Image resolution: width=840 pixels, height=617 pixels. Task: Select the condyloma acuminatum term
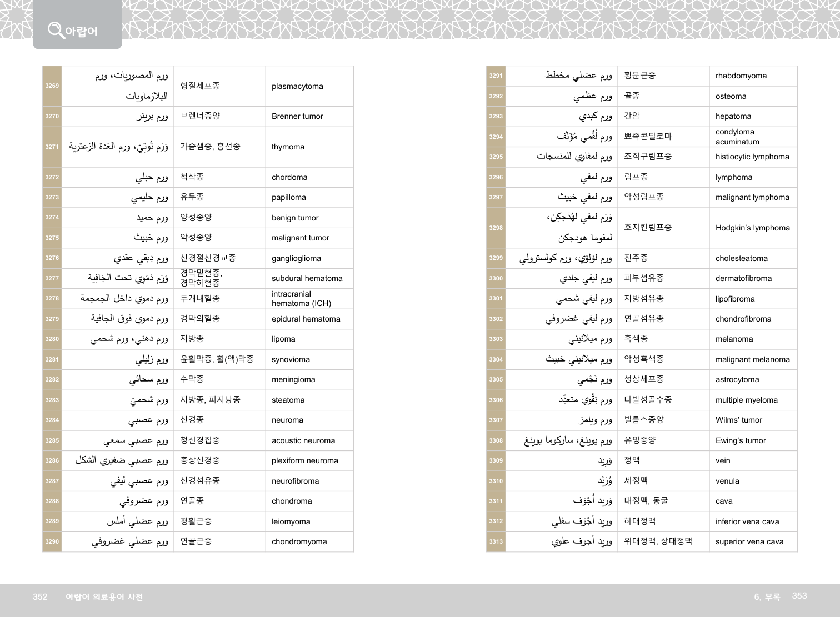pos(737,137)
